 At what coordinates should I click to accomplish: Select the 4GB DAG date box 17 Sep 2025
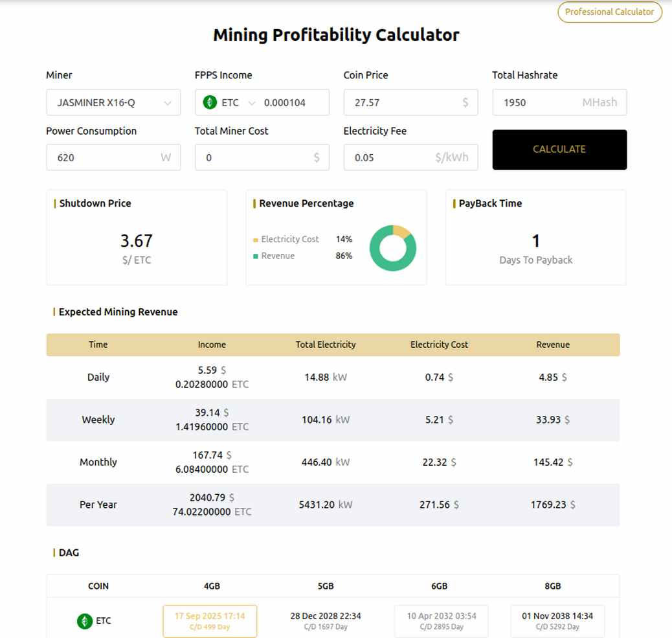click(x=210, y=621)
